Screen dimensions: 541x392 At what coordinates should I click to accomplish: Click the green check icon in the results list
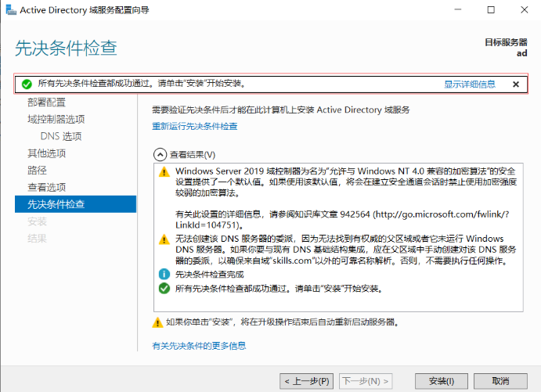[164, 288]
